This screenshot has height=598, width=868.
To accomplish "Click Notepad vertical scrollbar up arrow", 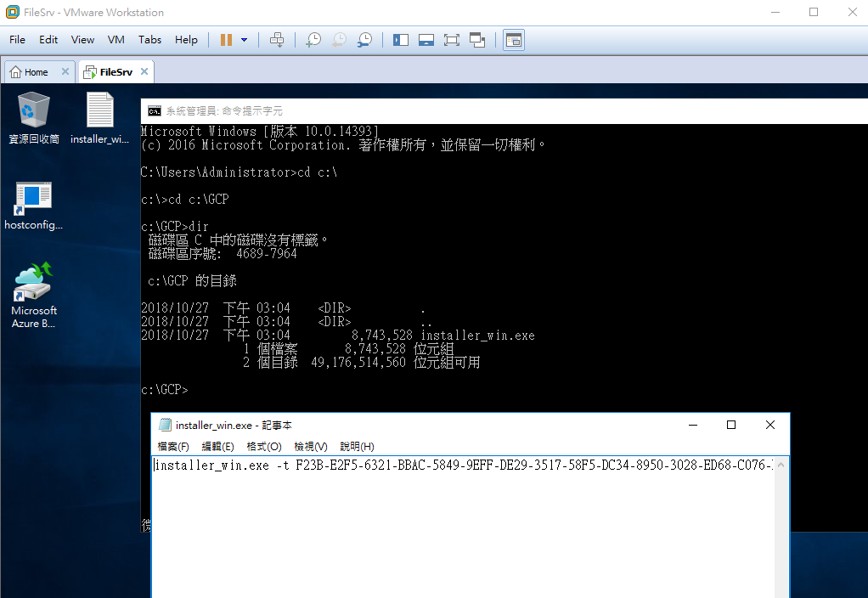I will click(x=781, y=465).
